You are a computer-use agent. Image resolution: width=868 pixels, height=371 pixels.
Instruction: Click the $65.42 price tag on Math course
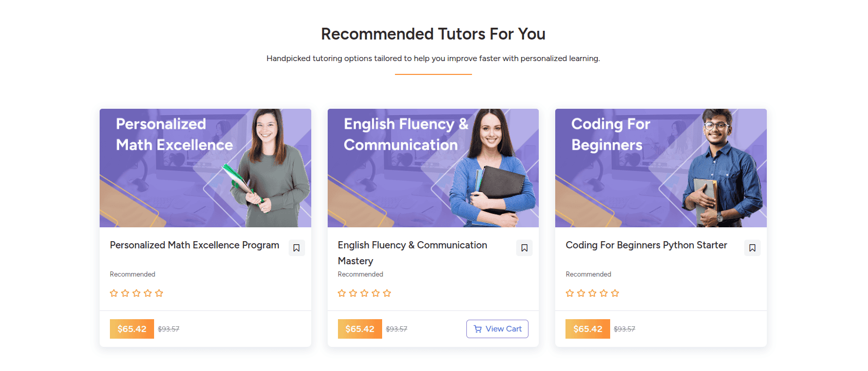coord(132,329)
